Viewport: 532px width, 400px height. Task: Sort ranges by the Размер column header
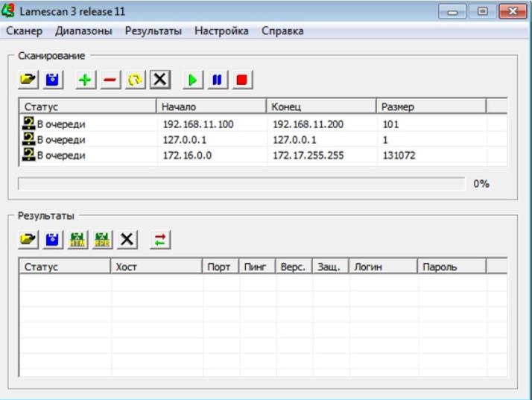[430, 107]
